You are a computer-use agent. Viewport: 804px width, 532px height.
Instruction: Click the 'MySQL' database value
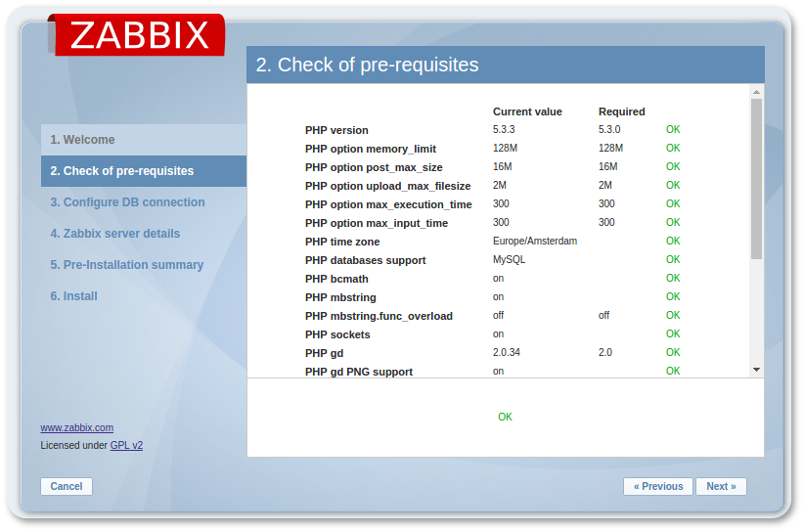point(509,260)
